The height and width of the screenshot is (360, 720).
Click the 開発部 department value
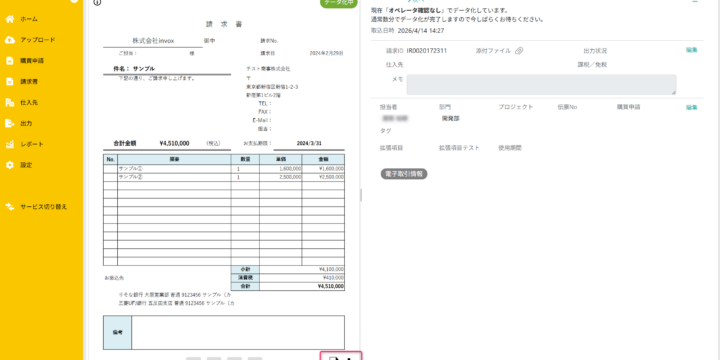click(x=450, y=118)
